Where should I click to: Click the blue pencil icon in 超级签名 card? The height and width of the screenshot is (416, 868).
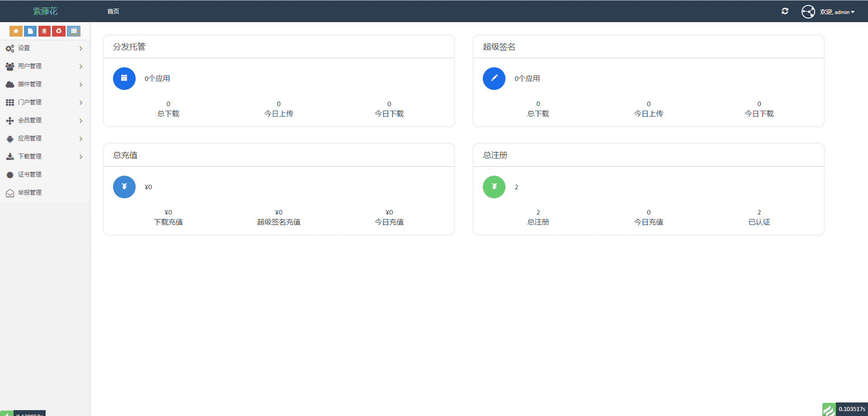coord(494,79)
